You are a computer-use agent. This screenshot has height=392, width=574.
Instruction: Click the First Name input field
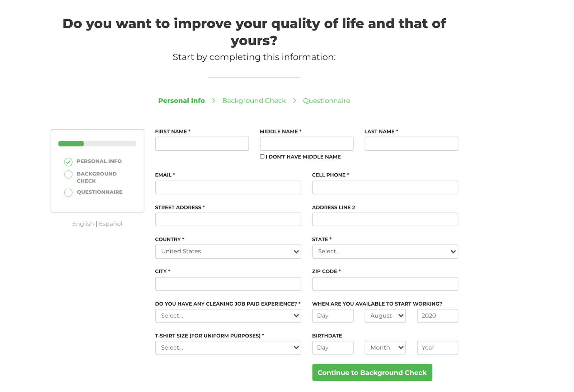pyautogui.click(x=202, y=143)
